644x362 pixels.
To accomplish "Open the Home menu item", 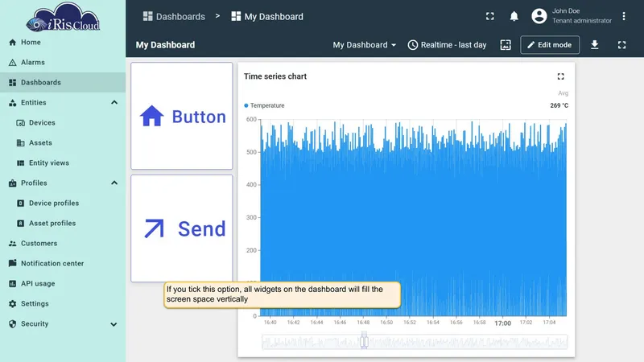I will 63,43.
